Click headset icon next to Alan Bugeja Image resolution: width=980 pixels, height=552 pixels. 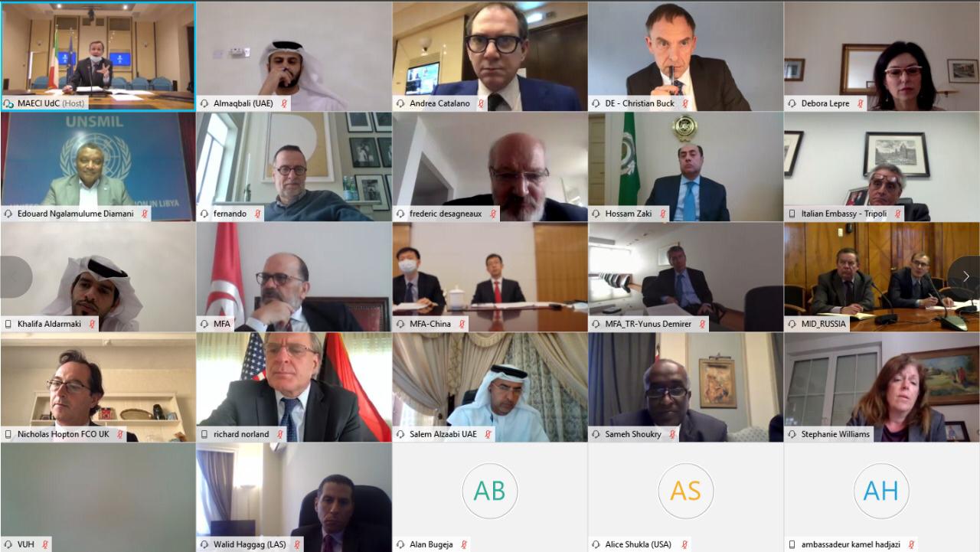(400, 544)
